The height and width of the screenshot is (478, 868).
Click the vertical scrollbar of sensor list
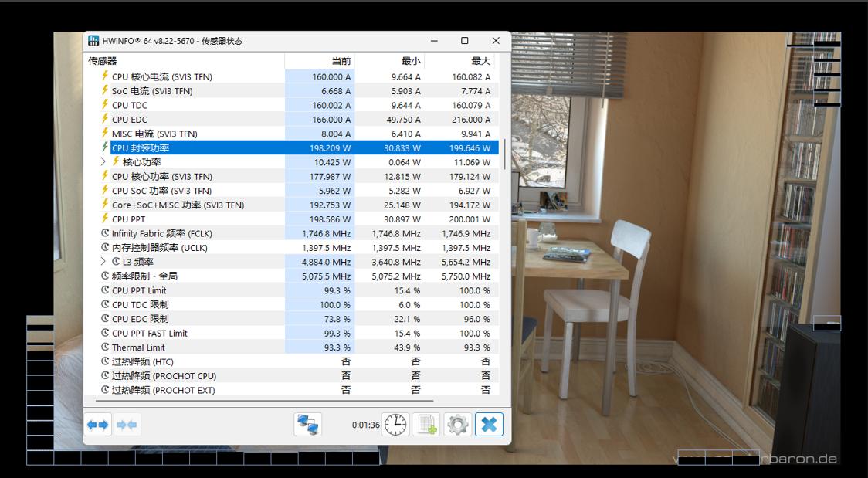[x=504, y=154]
